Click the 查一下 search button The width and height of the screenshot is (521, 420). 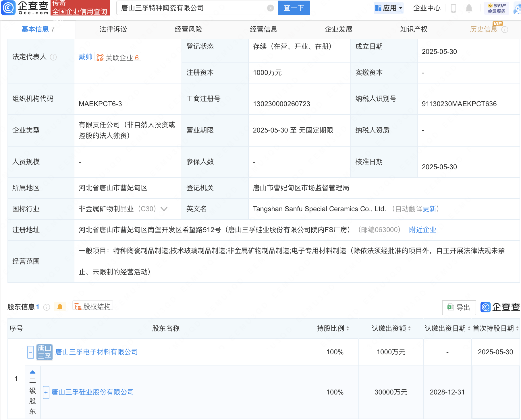pos(294,8)
